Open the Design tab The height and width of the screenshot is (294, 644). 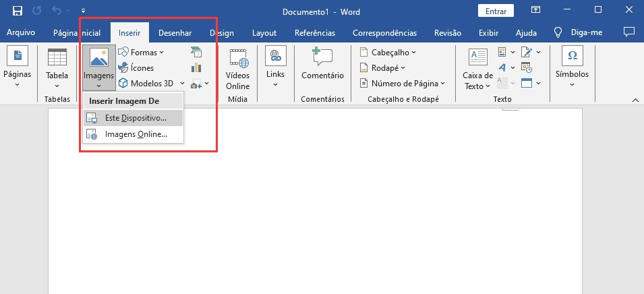point(222,33)
